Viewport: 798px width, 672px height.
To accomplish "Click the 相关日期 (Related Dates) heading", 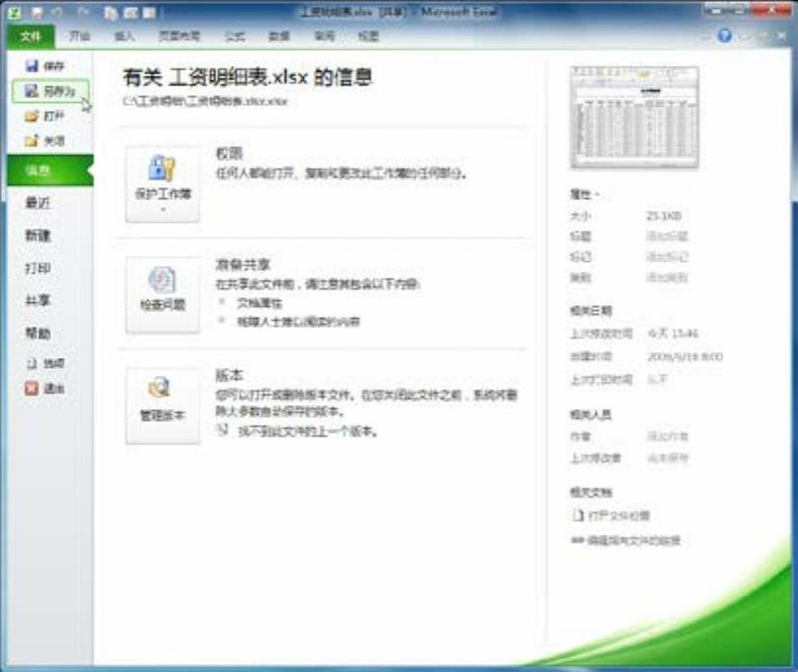I will pyautogui.click(x=591, y=310).
